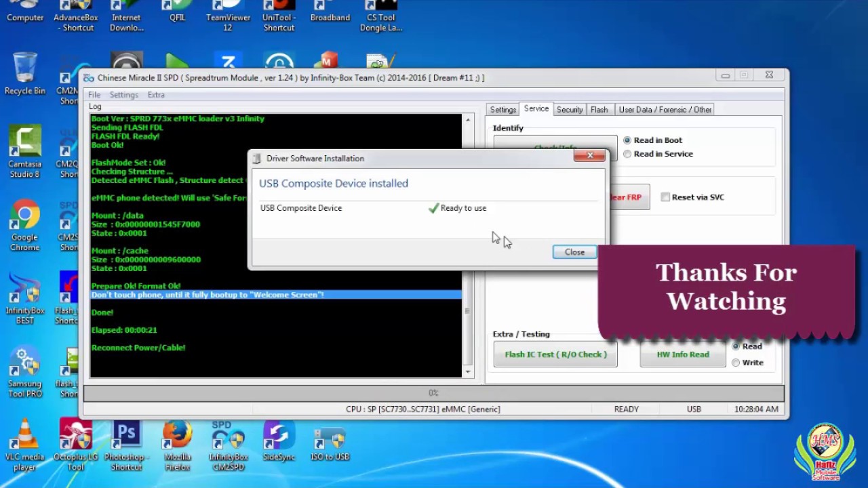
Task: Open the File menu
Action: 94,95
